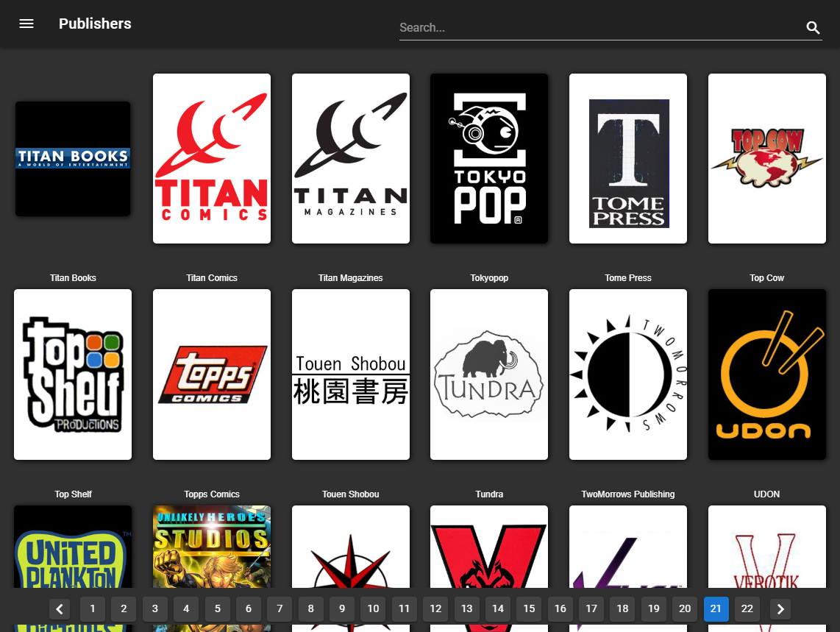
Task: Jump to page 8
Action: [310, 609]
